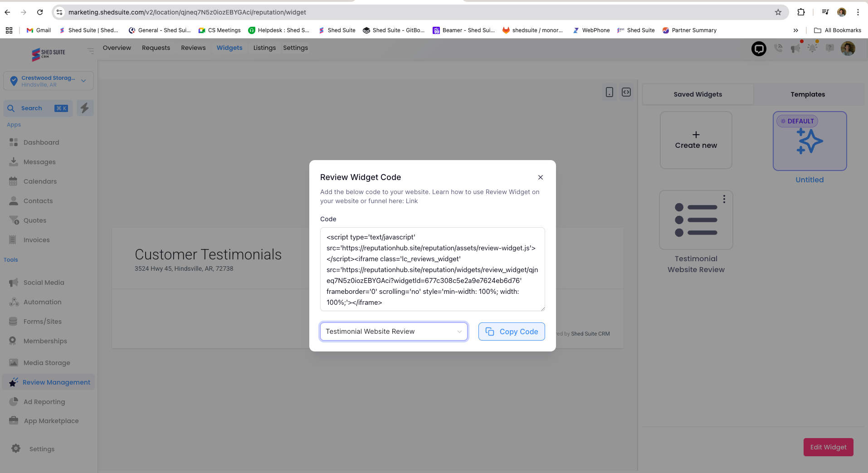Expand the Crestwood Storage location selector
The width and height of the screenshot is (868, 473).
[49, 81]
